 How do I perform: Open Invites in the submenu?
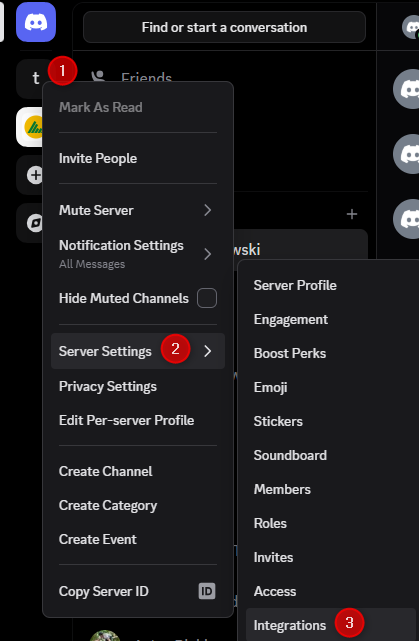pyautogui.click(x=331, y=557)
